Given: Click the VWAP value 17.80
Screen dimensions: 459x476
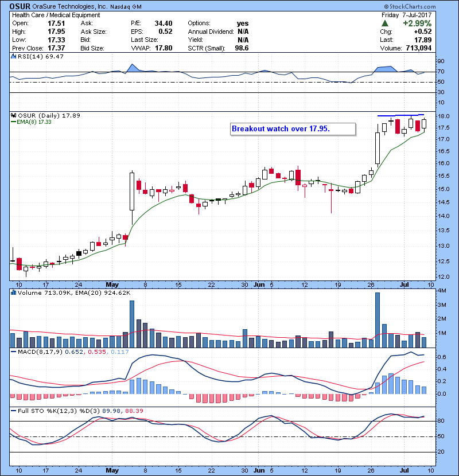Looking at the screenshot, I should (164, 48).
